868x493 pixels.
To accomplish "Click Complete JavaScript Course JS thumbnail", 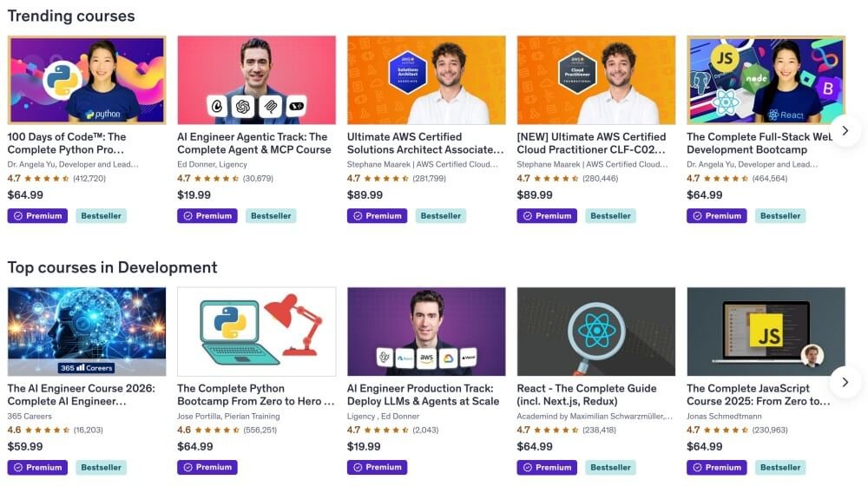I will (766, 332).
